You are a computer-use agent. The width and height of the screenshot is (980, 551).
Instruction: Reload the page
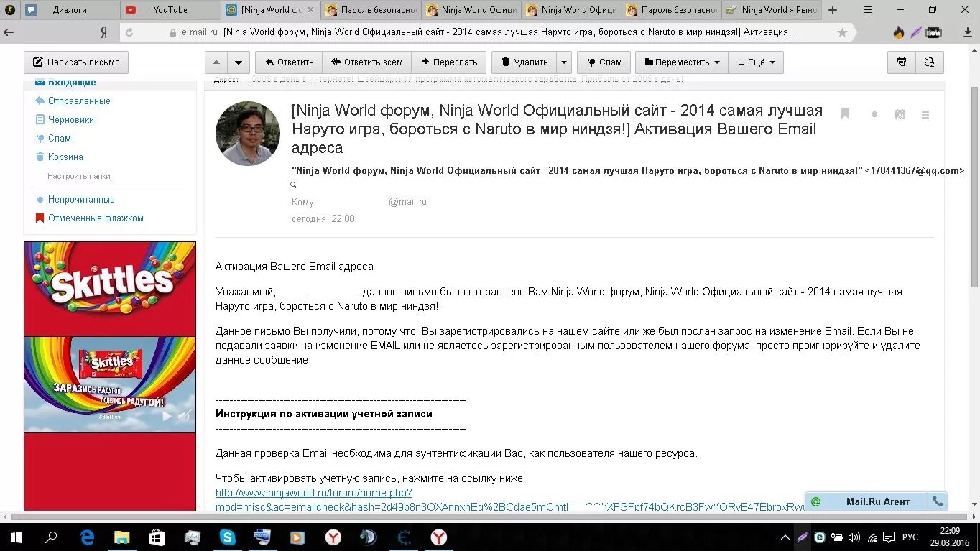point(129,32)
